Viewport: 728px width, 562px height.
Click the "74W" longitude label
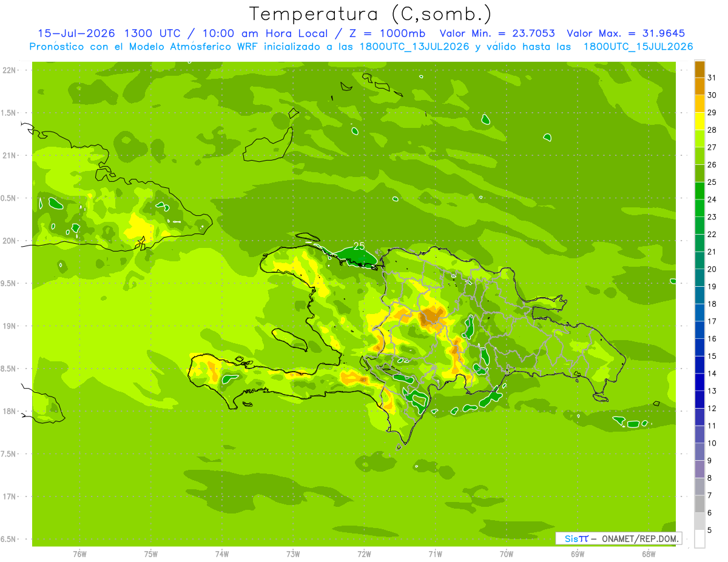(x=222, y=554)
